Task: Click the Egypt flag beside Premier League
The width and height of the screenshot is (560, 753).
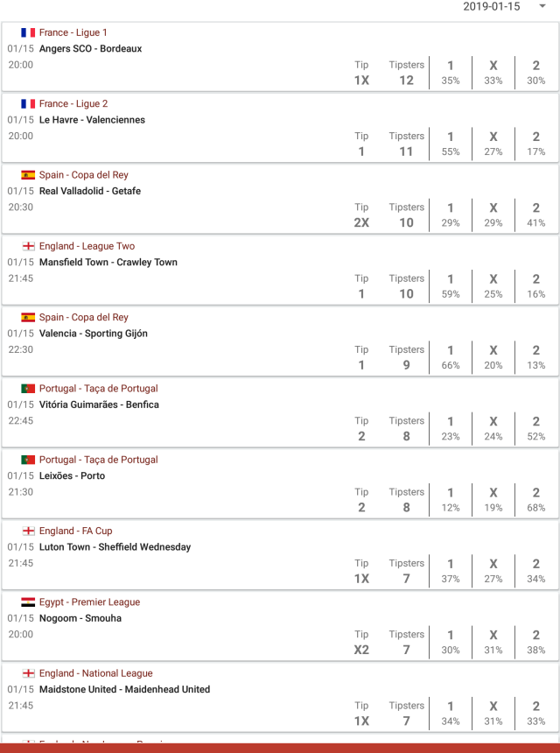Action: pyautogui.click(x=28, y=602)
